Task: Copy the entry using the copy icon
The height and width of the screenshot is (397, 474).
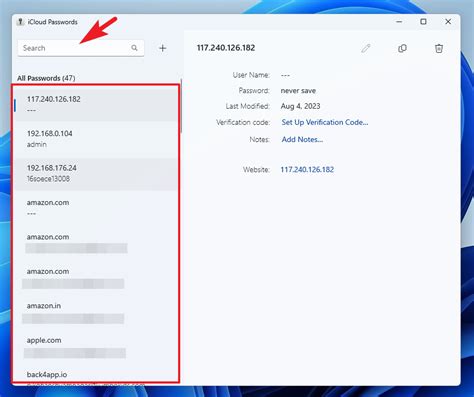Action: (x=402, y=48)
